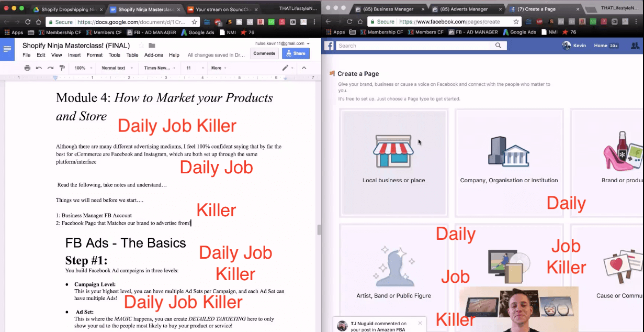644x332 pixels.
Task: Open the Edit menu in Docs
Action: 41,55
